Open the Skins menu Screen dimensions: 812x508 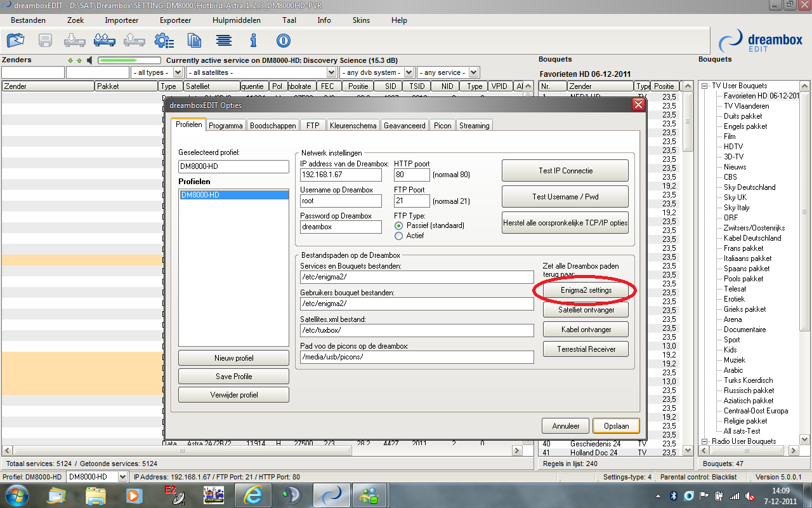pyautogui.click(x=361, y=20)
